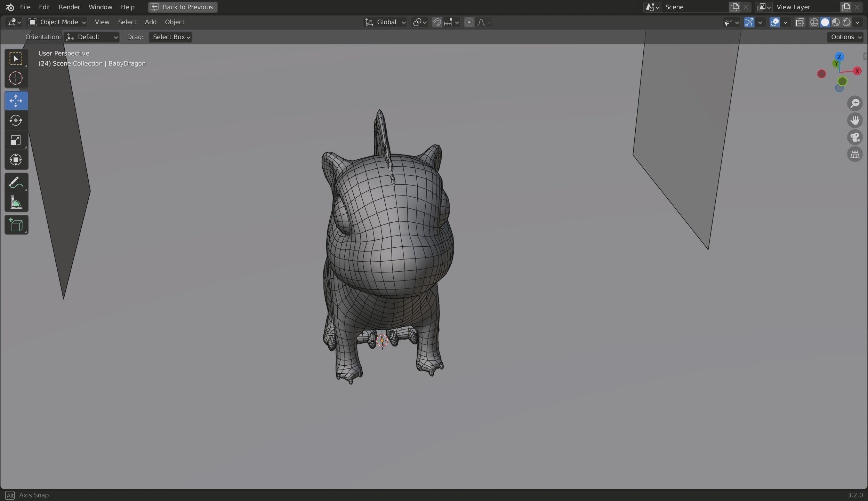Switch to material preview shading
Viewport: 868px width, 501px height.
tap(835, 22)
